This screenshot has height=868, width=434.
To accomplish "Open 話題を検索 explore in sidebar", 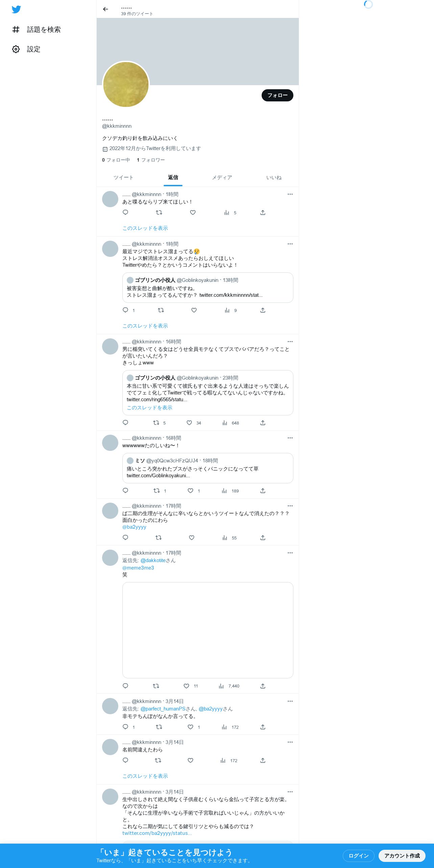I will 36,30.
